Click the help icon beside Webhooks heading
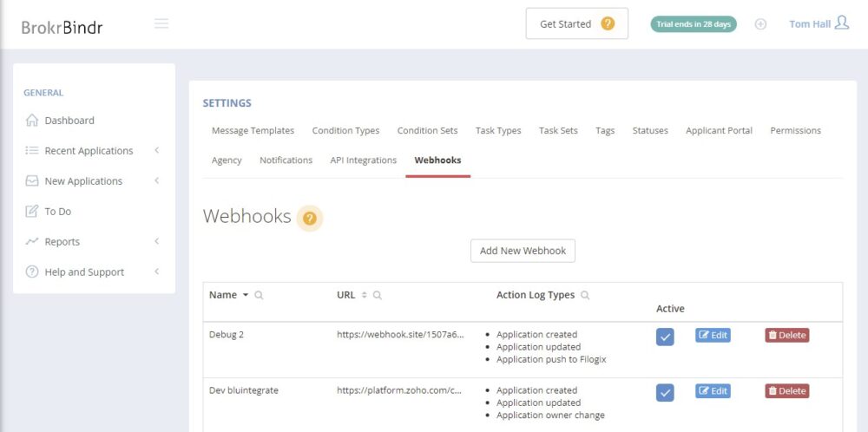The width and height of the screenshot is (868, 432). pyautogui.click(x=310, y=218)
